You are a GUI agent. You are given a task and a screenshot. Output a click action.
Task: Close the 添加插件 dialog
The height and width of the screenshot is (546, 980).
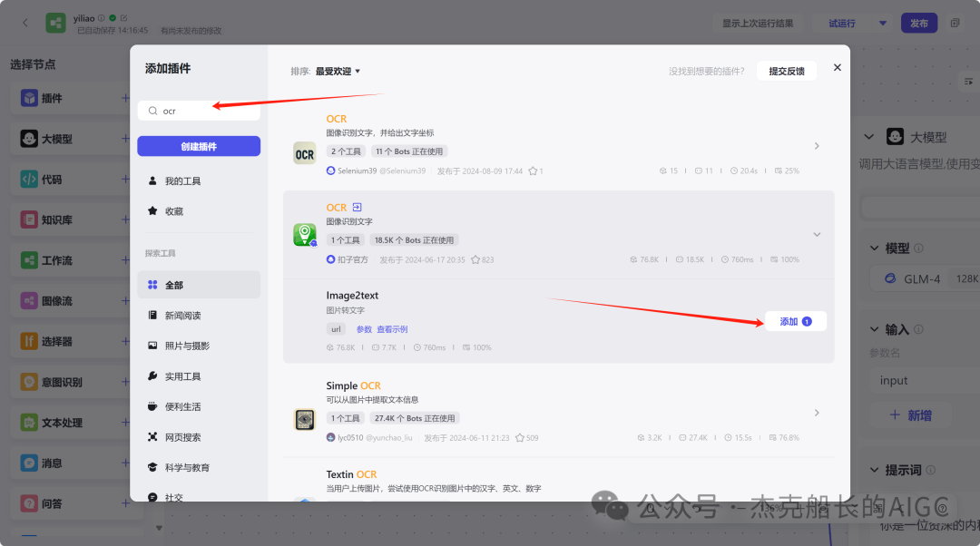tap(837, 67)
